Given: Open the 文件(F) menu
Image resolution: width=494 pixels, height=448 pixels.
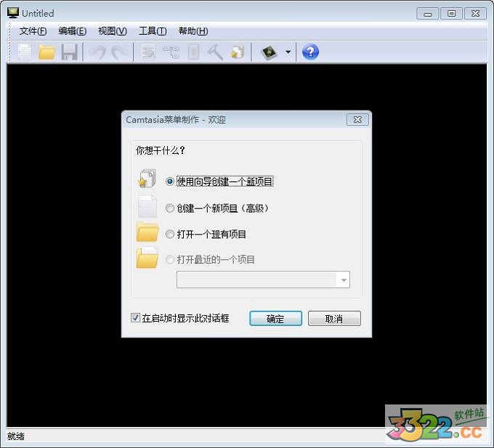Looking at the screenshot, I should point(33,31).
